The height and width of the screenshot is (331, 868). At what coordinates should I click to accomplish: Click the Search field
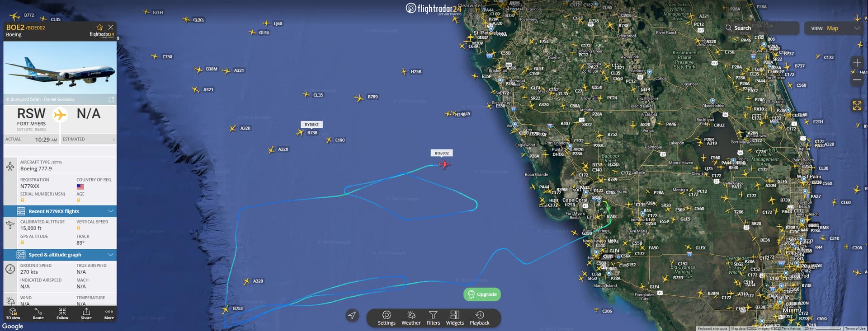(x=761, y=28)
